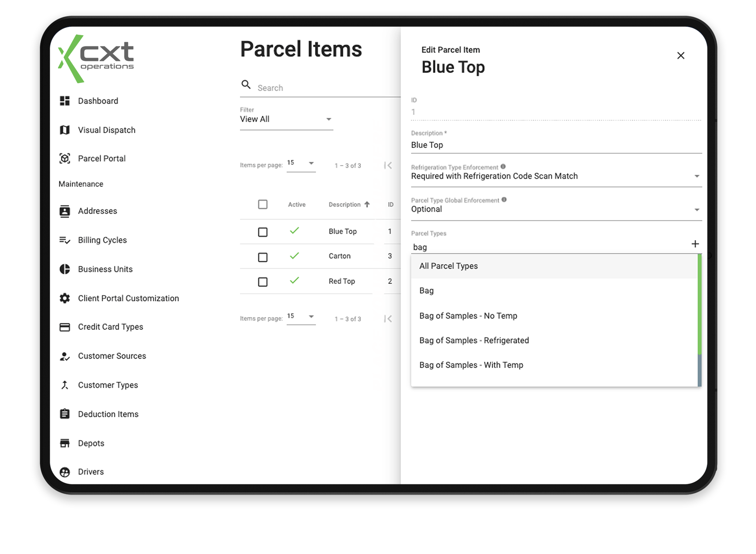Select Bag of Samples - With Temp

coord(554,365)
